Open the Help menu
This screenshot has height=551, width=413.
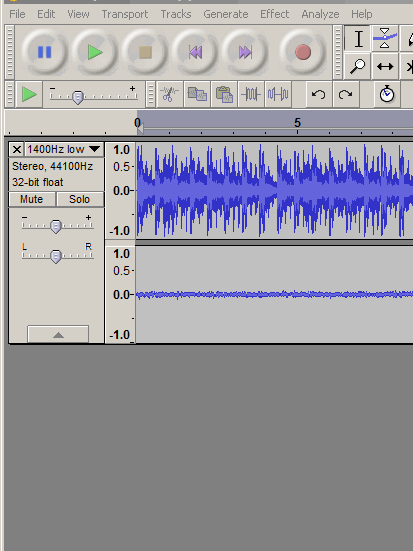(361, 14)
